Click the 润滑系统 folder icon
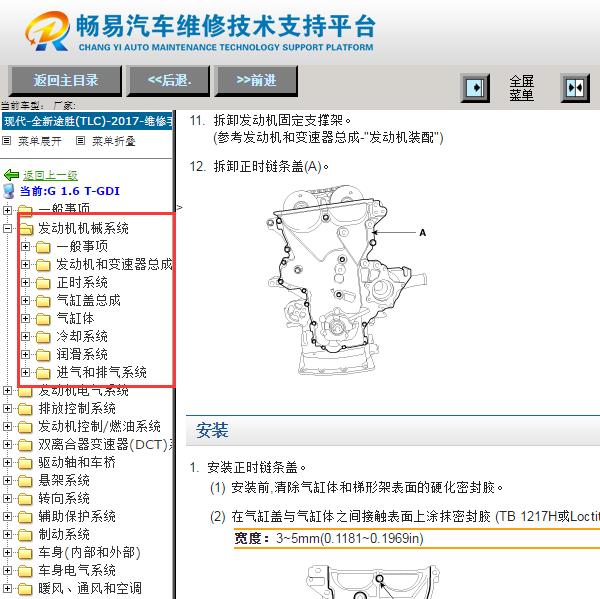Image resolution: width=600 pixels, height=599 pixels. click(43, 355)
